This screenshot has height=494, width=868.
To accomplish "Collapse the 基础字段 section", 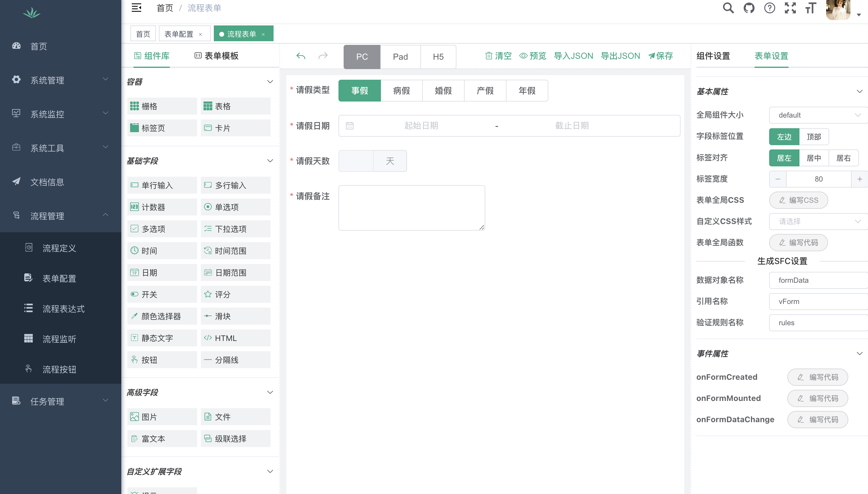I will click(270, 161).
